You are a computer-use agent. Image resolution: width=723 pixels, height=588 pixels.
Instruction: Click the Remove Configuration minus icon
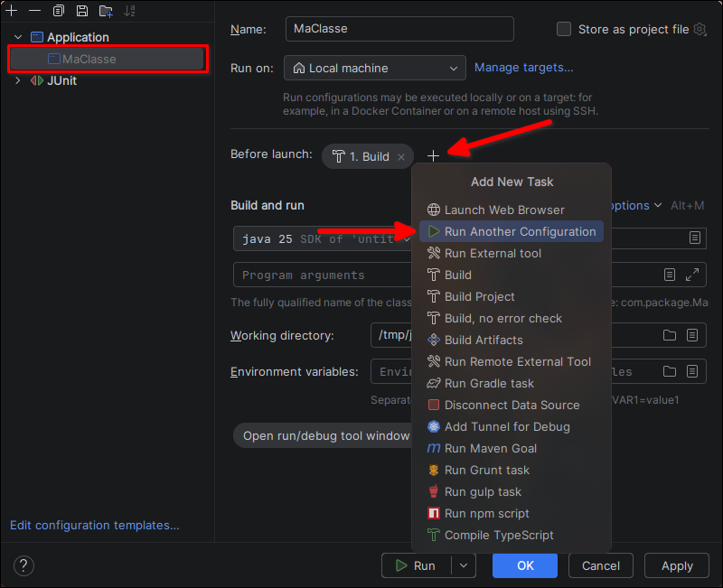[34, 11]
